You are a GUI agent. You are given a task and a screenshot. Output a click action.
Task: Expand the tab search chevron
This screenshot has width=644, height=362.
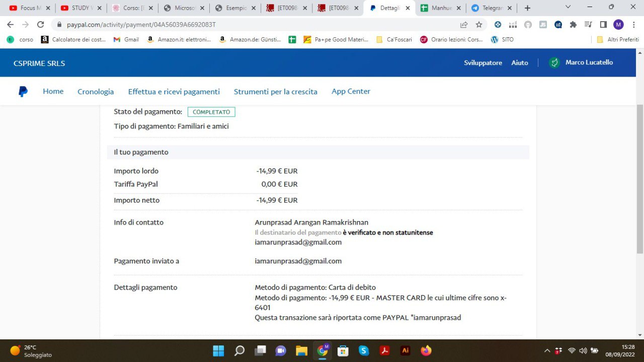click(x=568, y=7)
